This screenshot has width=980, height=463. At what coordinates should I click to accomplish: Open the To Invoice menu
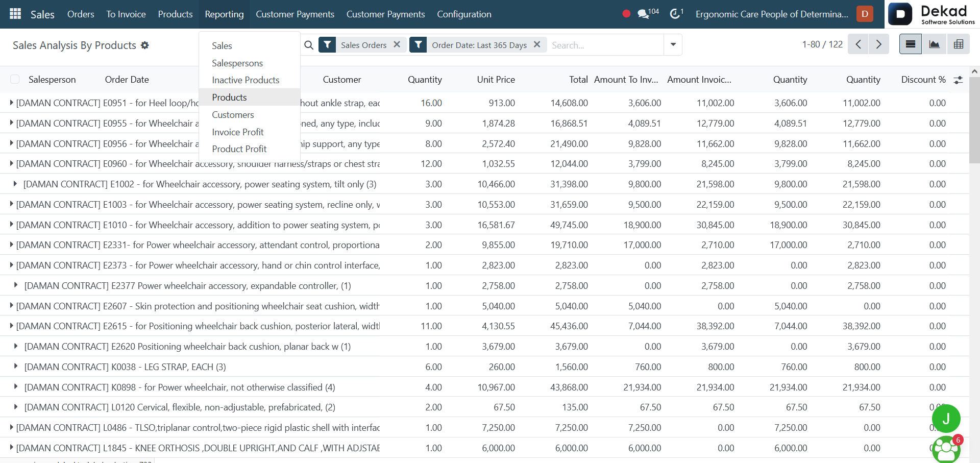tap(126, 14)
